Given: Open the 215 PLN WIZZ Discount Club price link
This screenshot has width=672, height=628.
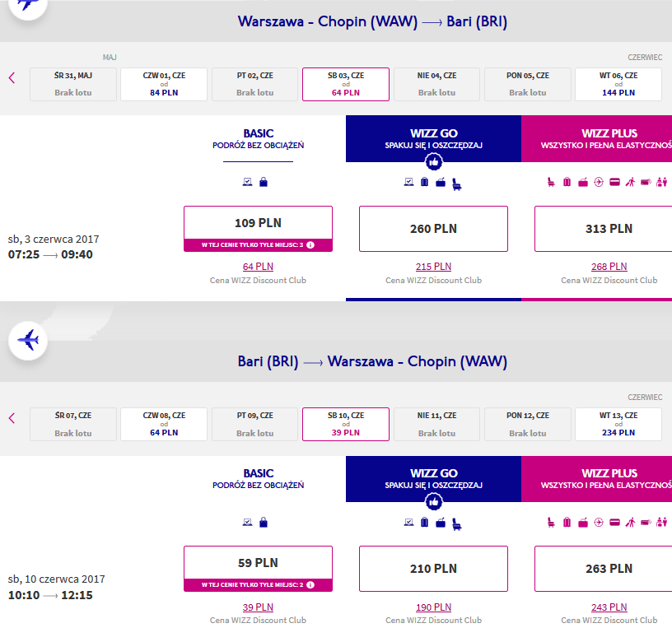Looking at the screenshot, I should tap(433, 267).
